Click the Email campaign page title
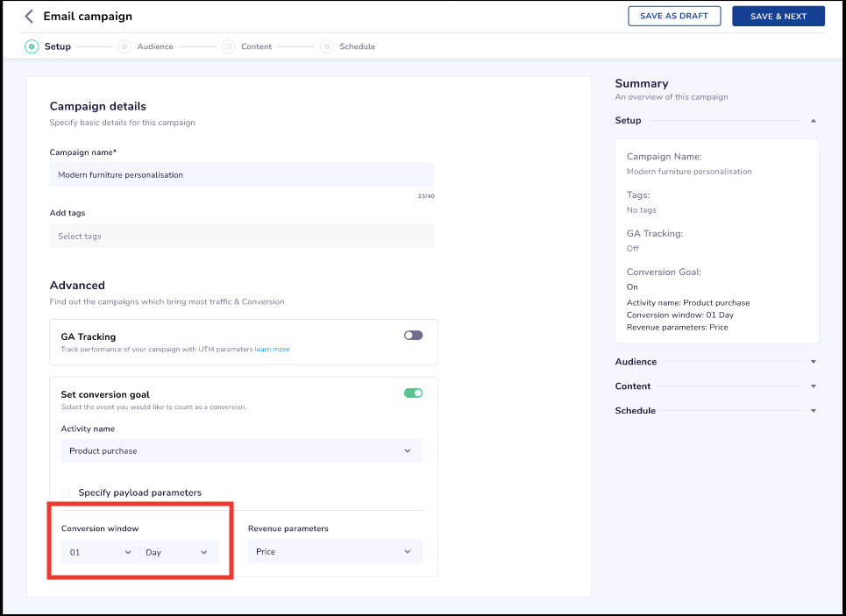The width and height of the screenshot is (846, 616). (x=88, y=16)
